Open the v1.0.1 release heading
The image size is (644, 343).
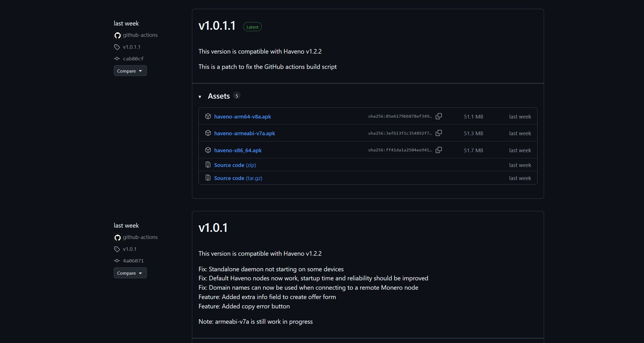213,228
